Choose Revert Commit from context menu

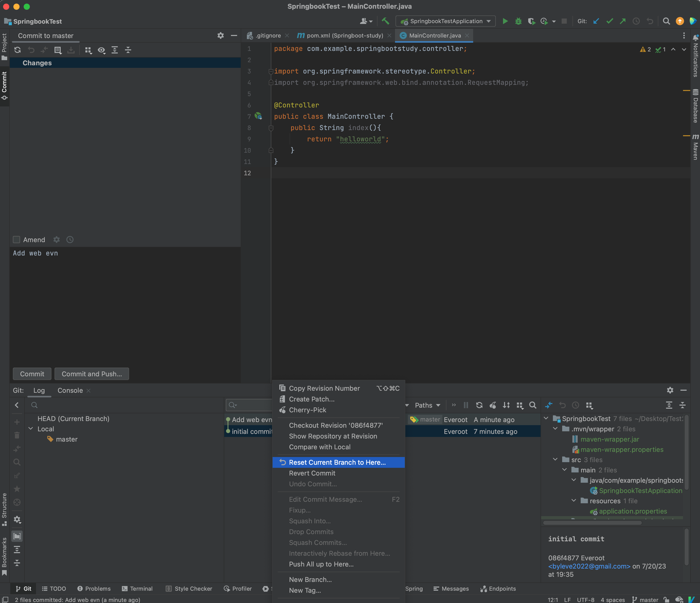tap(338, 473)
